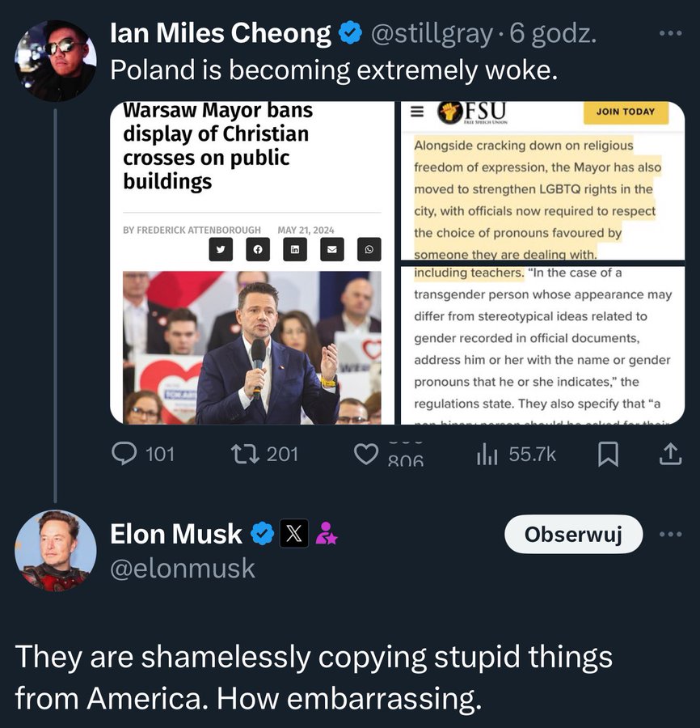Open Ian Miles Cheong's profile picture
700x728 pixels.
(x=56, y=61)
